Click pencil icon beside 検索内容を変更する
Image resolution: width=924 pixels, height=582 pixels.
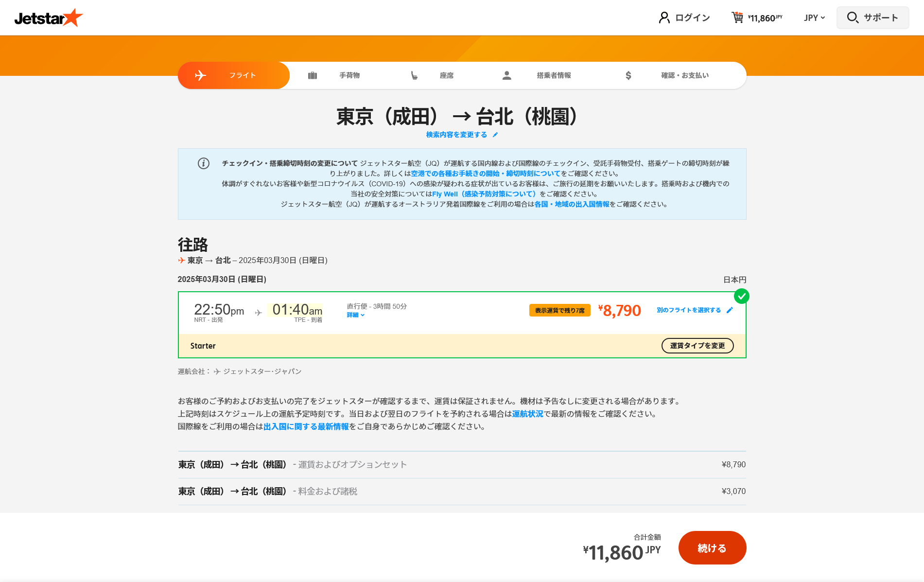495,135
